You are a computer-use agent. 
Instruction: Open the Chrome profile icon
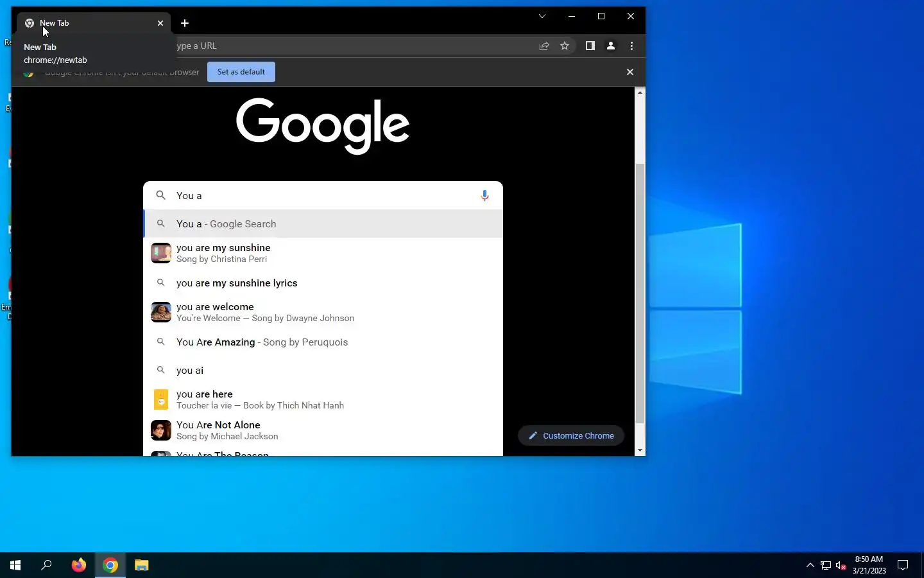[x=611, y=46]
